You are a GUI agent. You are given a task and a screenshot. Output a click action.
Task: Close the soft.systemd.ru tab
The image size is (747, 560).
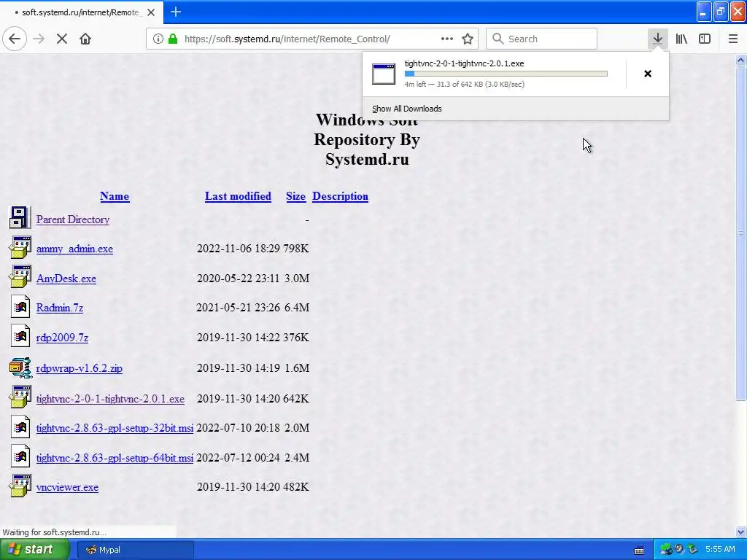pyautogui.click(x=151, y=12)
